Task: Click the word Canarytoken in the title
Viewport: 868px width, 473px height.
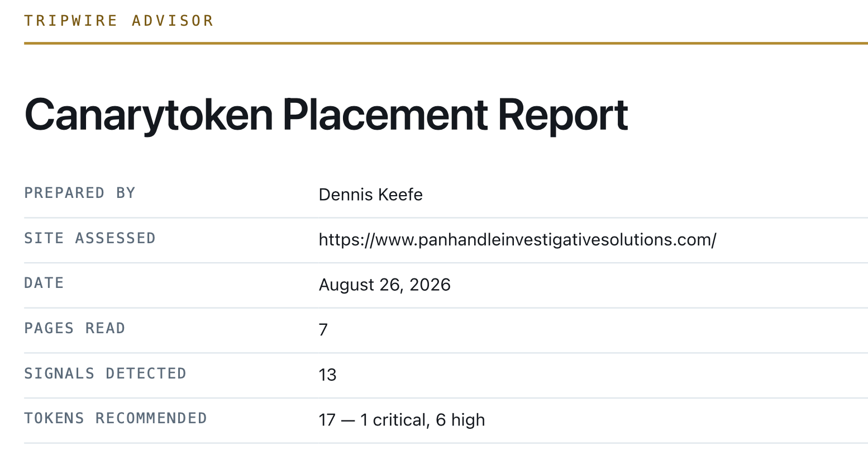Action: click(149, 115)
